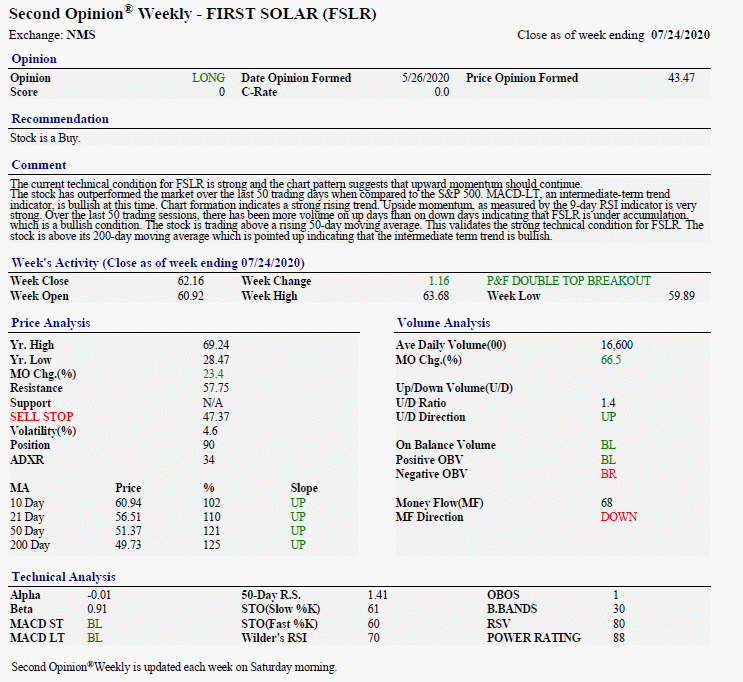Screen dimensions: 743x682
Task: Click the Week Low value 59.89
Action: pyautogui.click(x=681, y=296)
